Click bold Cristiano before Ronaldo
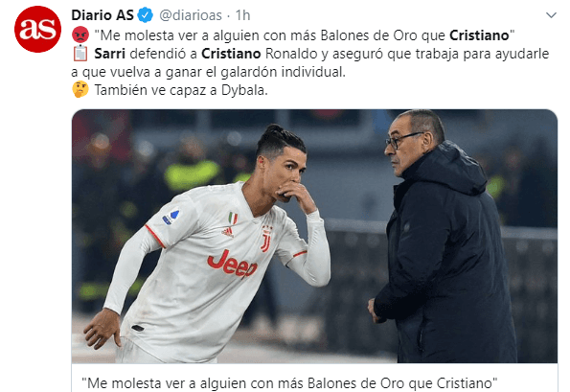The image size is (570, 392). [231, 54]
